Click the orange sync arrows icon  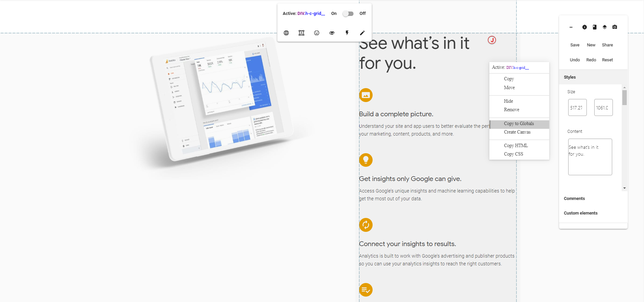tap(366, 225)
